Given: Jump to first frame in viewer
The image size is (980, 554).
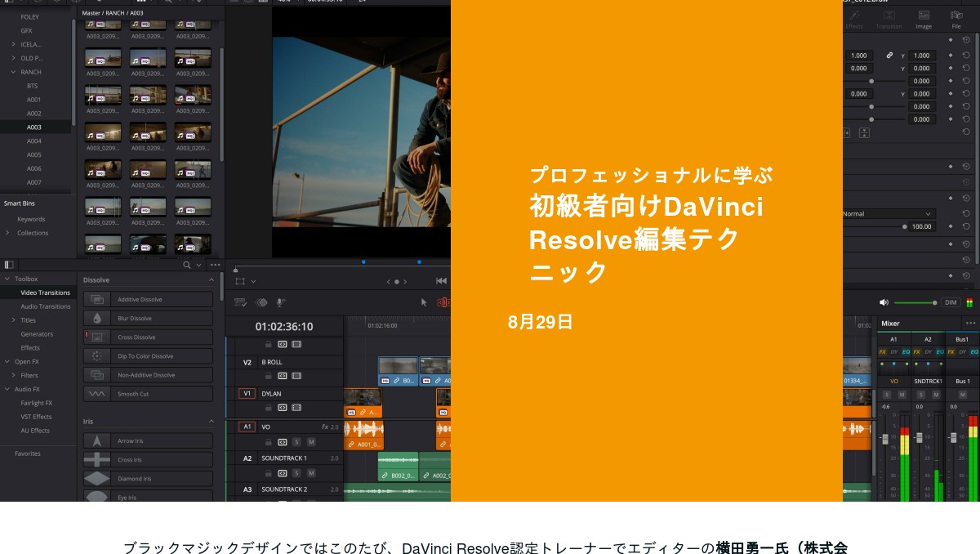Looking at the screenshot, I should 442,281.
